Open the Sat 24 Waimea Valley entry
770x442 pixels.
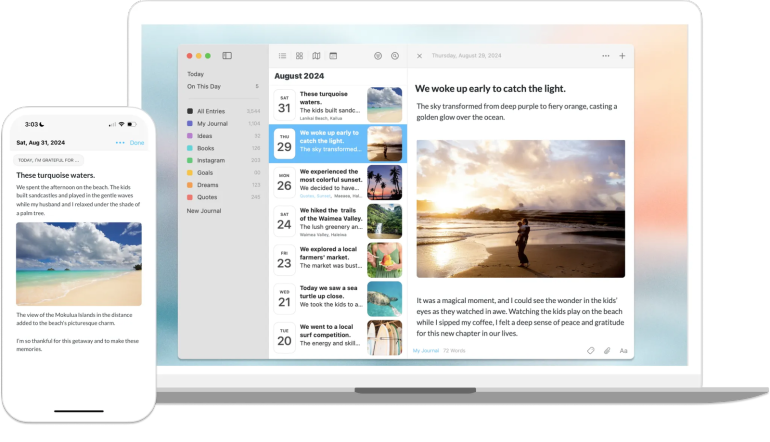(338, 221)
